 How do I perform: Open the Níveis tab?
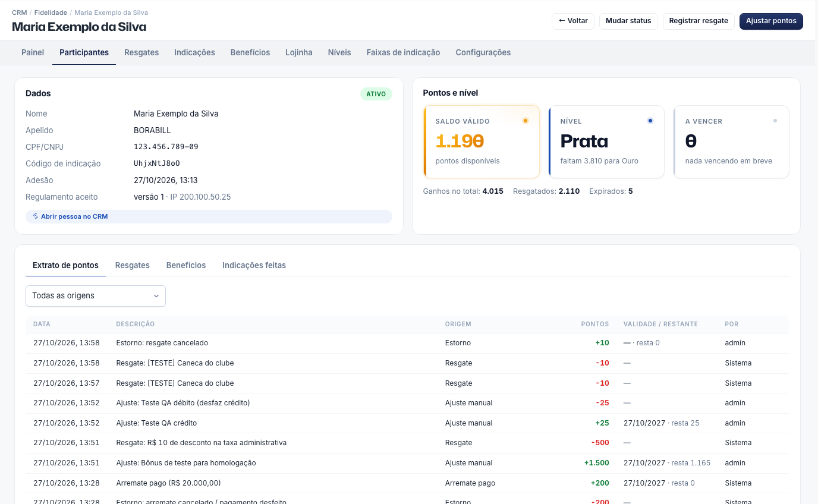click(339, 52)
